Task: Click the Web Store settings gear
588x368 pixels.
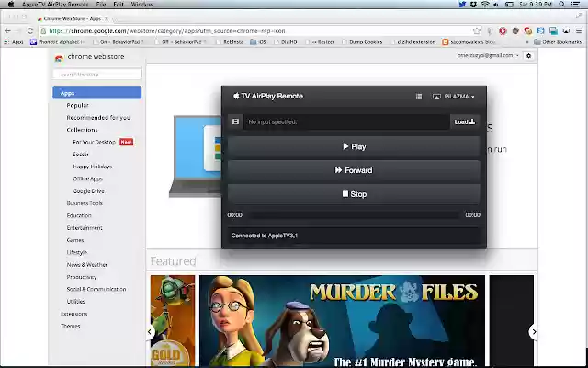Action: (x=529, y=55)
